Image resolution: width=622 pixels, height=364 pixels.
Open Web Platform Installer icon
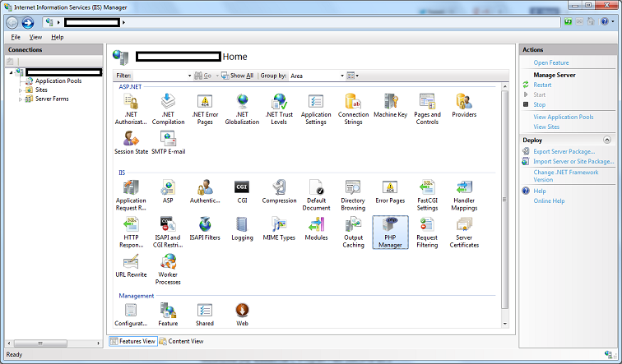(x=242, y=315)
